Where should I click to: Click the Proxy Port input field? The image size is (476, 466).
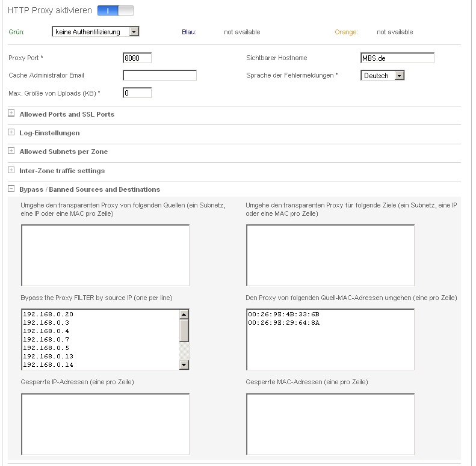pyautogui.click(x=137, y=58)
